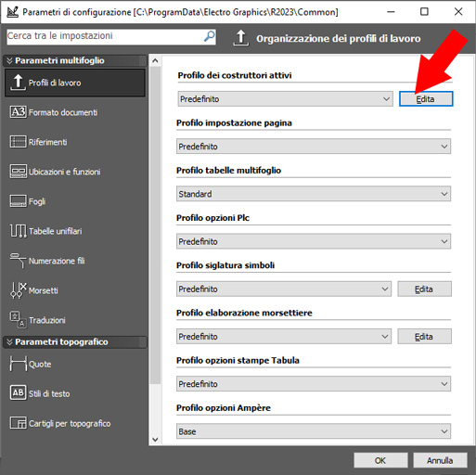Open Cartigli per topografico icon
476x475 pixels.
(x=18, y=423)
